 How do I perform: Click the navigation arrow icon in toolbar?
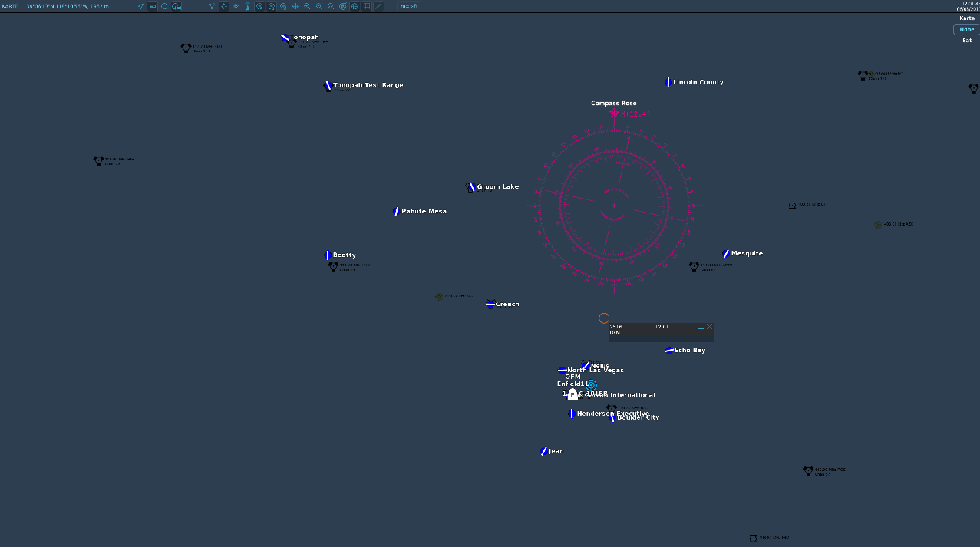(x=140, y=6)
